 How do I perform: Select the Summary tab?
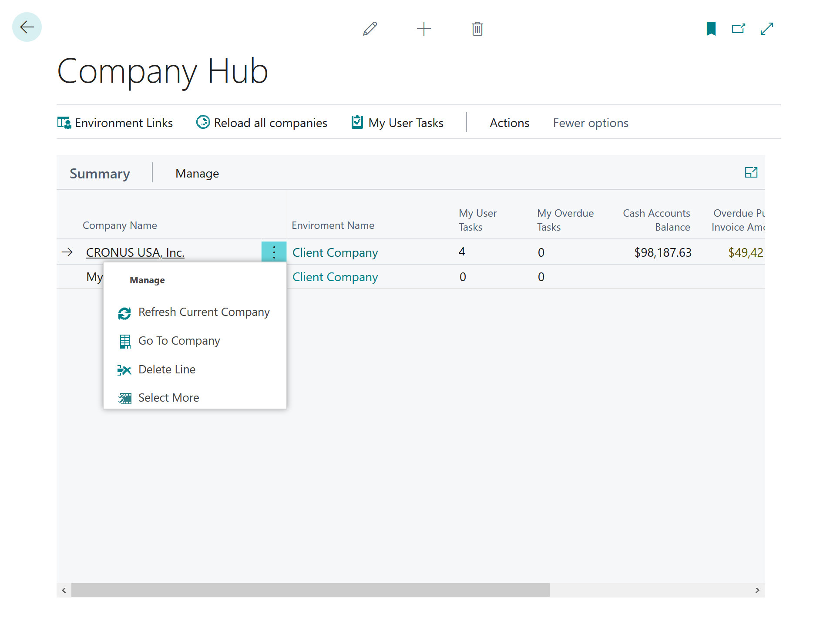tap(100, 173)
